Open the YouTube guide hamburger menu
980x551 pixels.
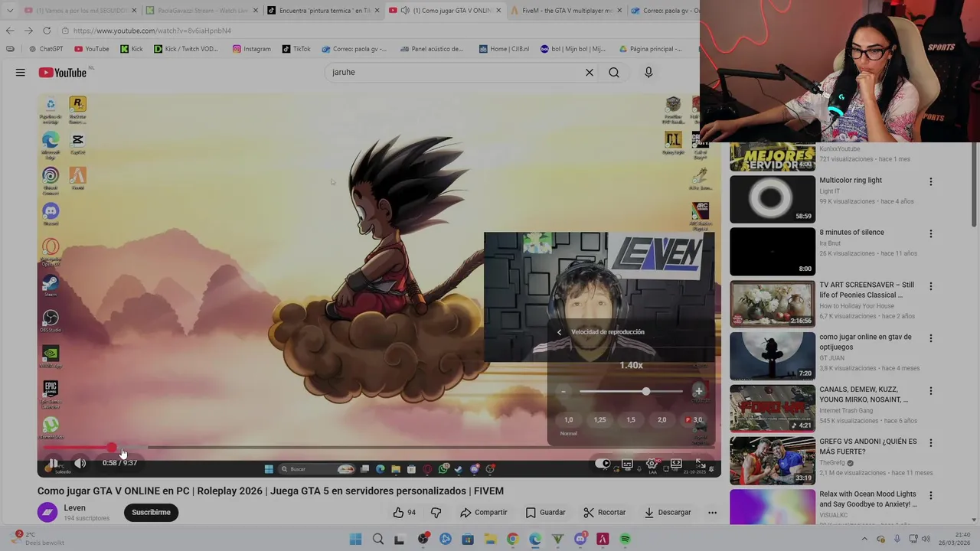pos(21,73)
